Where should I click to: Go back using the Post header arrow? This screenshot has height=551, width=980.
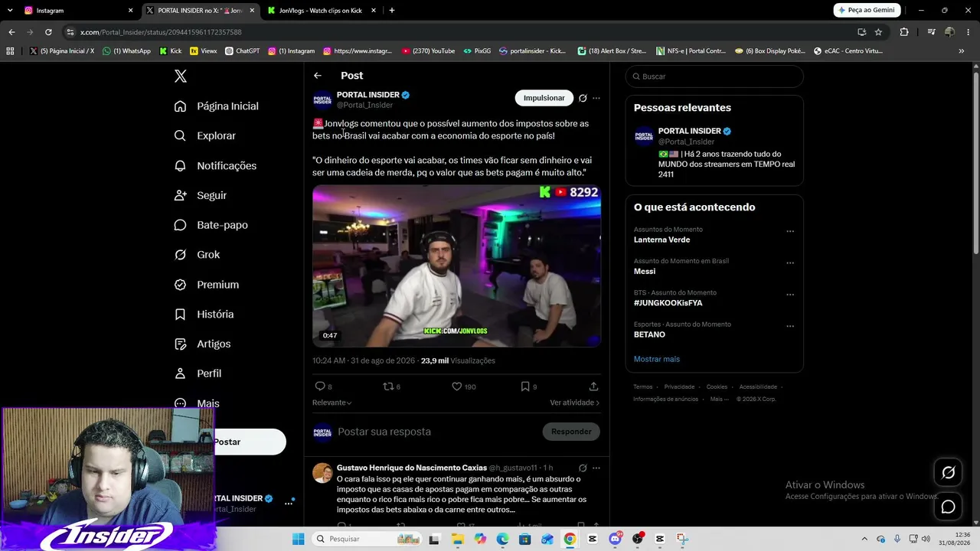(x=318, y=76)
